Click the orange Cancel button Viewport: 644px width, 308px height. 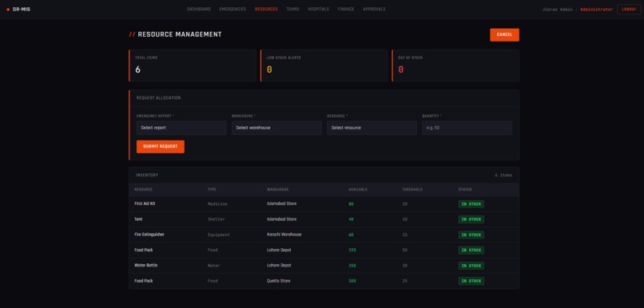(x=504, y=35)
